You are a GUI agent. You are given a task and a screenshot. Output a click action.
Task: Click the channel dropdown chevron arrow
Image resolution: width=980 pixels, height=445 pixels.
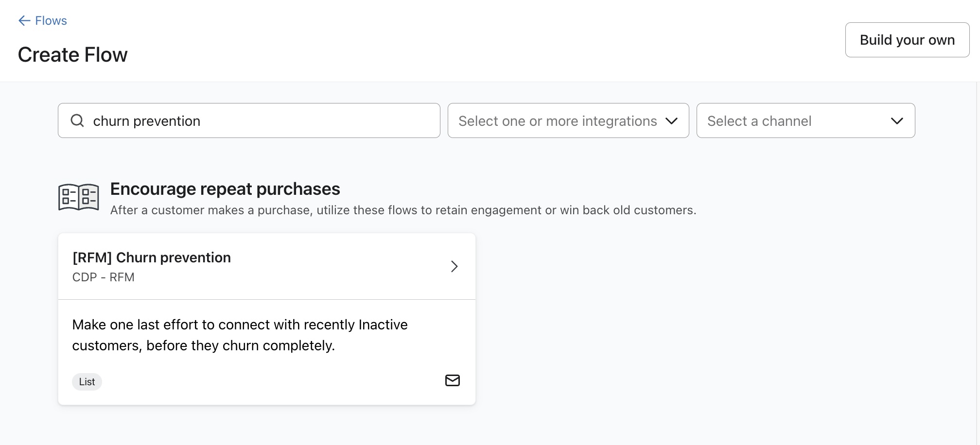click(x=897, y=121)
